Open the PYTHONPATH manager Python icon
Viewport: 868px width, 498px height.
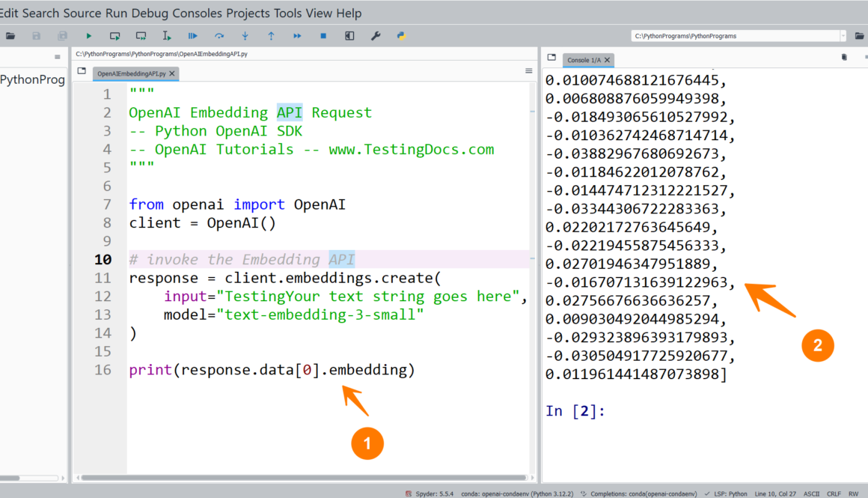click(x=402, y=36)
